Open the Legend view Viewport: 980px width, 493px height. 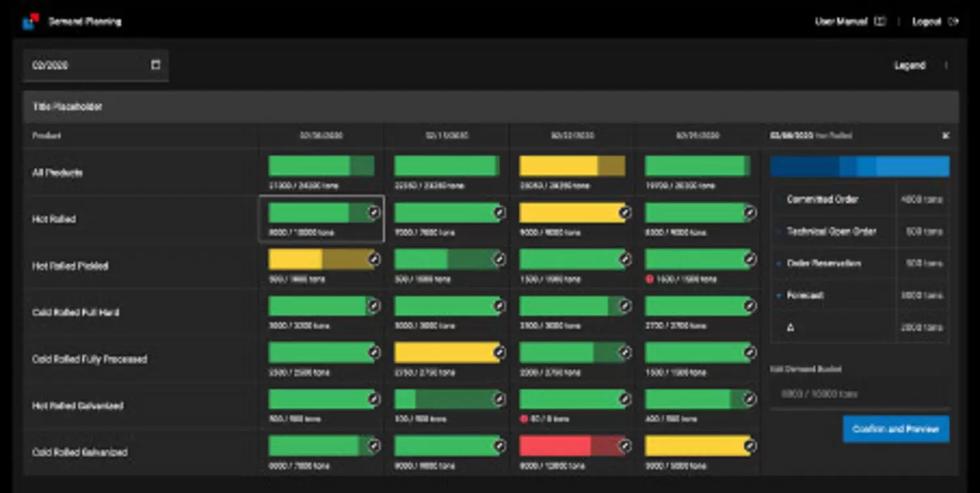point(909,65)
